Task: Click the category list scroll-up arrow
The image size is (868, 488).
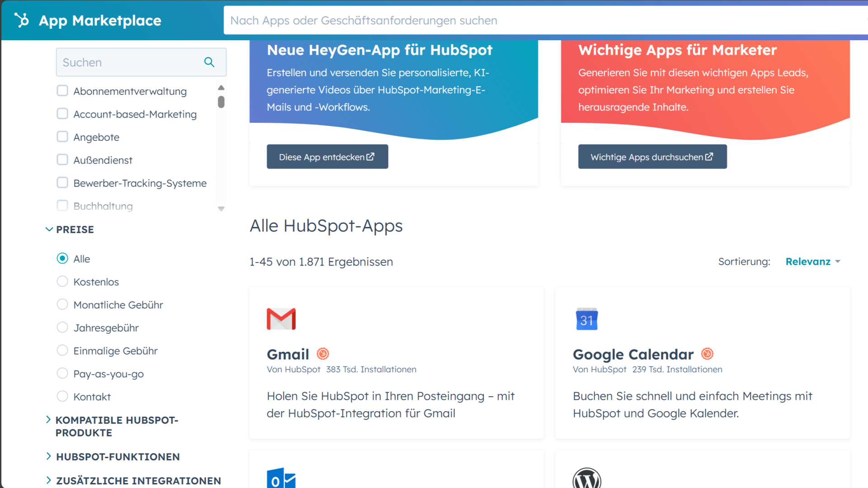Action: click(221, 88)
